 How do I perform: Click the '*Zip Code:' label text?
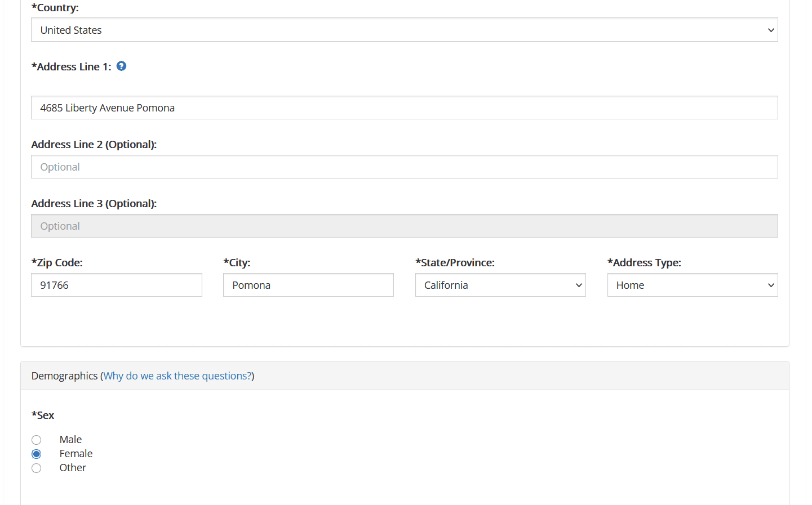(x=57, y=262)
